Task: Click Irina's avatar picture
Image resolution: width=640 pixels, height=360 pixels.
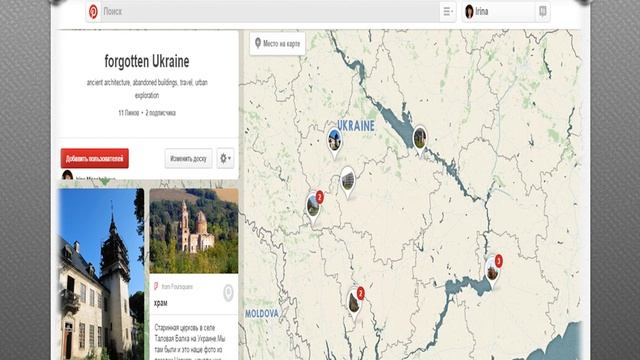Action: [469, 11]
